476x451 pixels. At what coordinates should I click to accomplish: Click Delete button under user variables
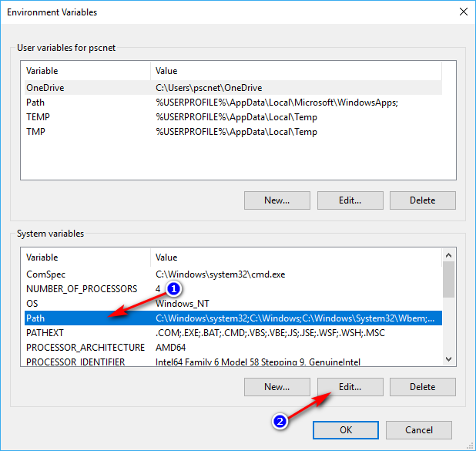coord(422,200)
